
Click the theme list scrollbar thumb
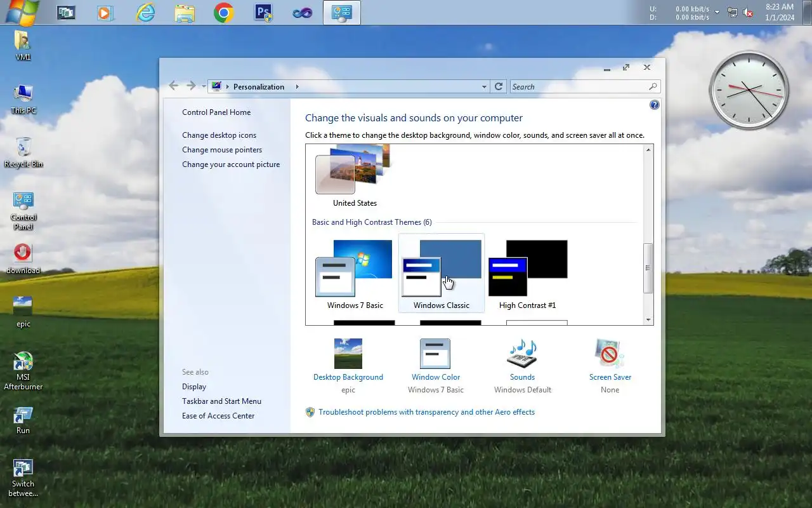(648, 268)
